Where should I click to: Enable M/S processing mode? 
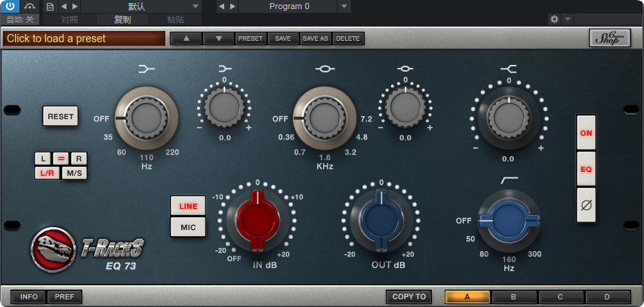[74, 173]
